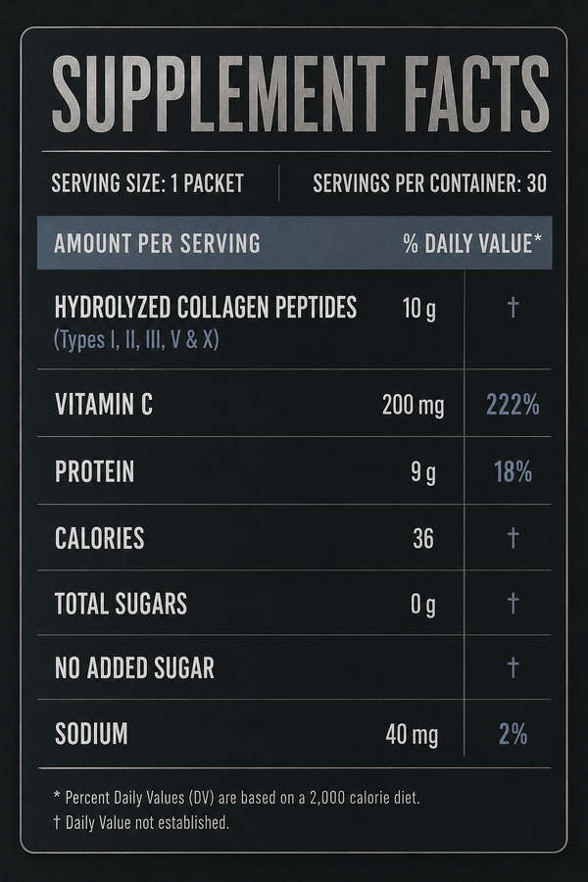588x882 pixels.
Task: Select the No Added Sugar label
Action: pyautogui.click(x=134, y=667)
